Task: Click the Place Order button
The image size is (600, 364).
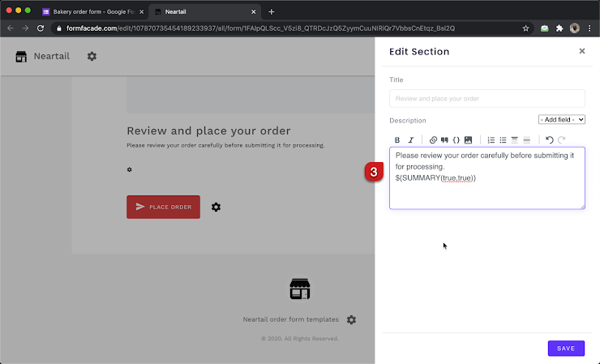Action: [163, 207]
